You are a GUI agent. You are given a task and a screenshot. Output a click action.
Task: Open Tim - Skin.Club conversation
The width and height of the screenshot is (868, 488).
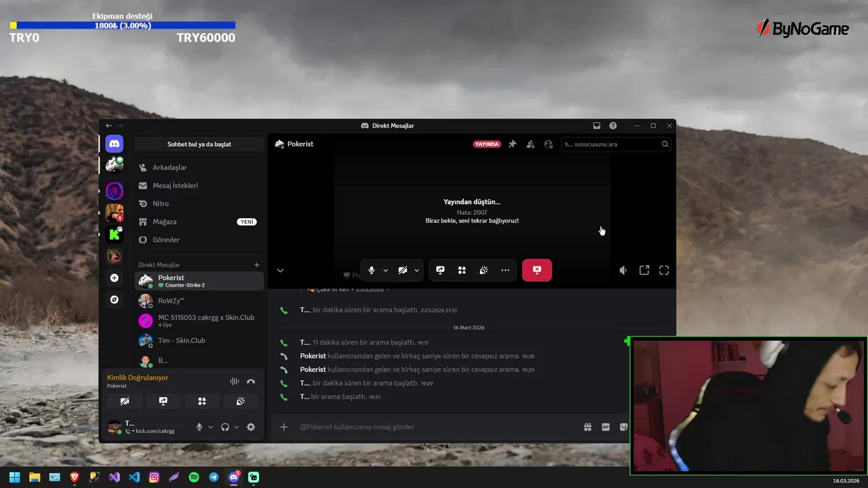tap(199, 340)
